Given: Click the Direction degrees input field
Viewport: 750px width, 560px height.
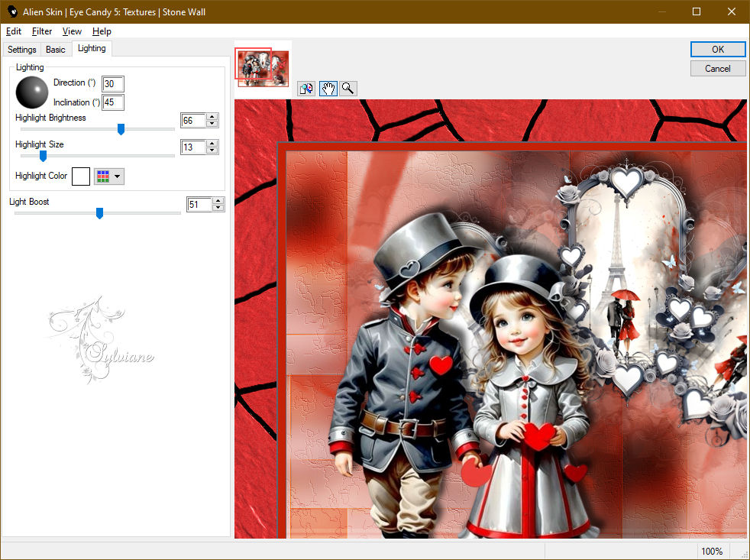Looking at the screenshot, I should tap(113, 84).
